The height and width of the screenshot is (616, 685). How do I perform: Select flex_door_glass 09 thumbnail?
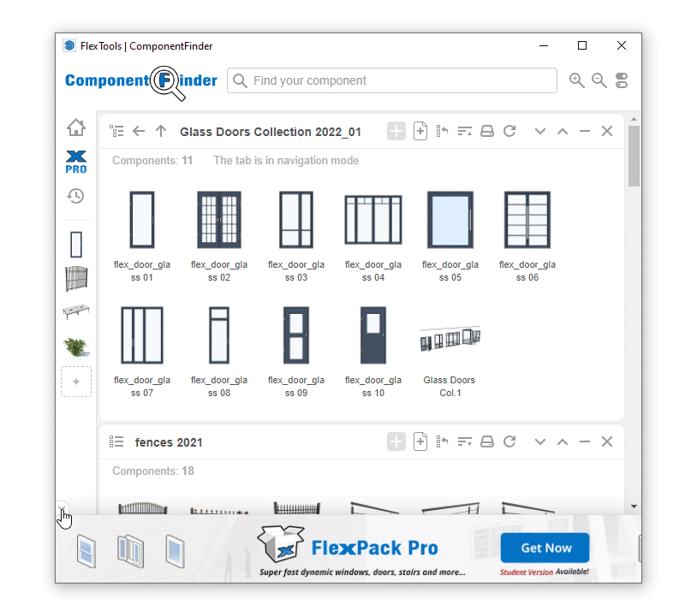coord(296,335)
